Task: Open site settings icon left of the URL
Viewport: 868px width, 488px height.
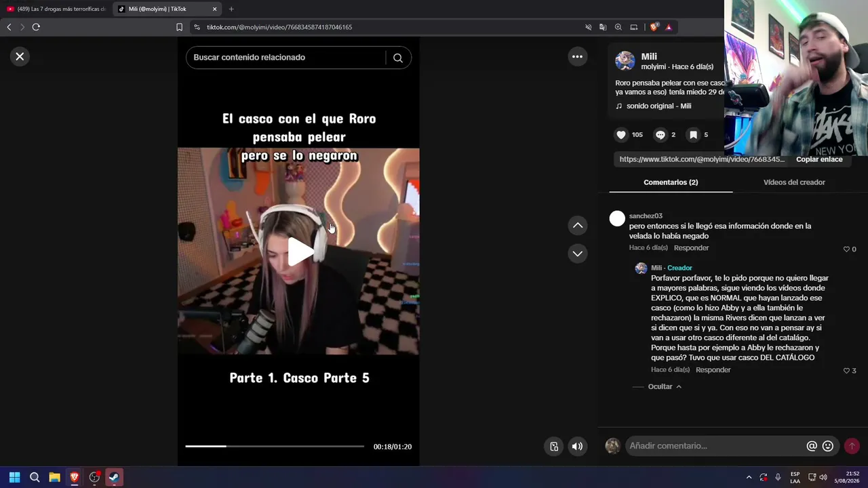Action: click(197, 27)
